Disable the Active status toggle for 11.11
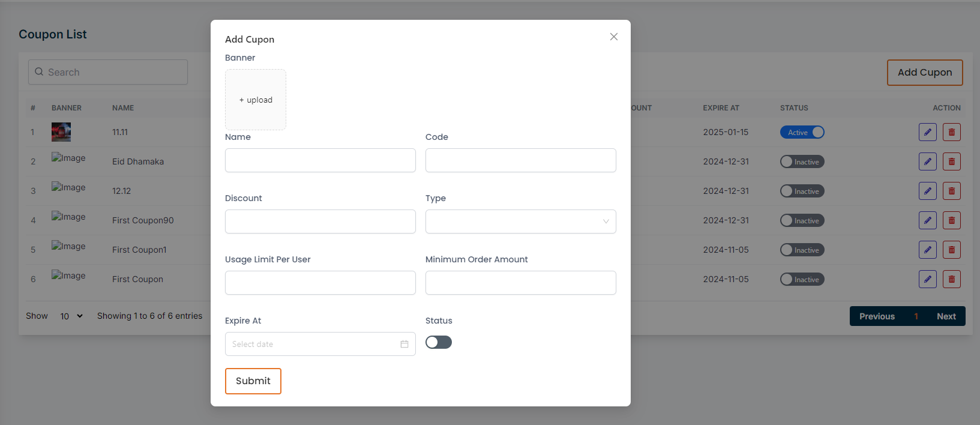Viewport: 980px width, 425px height. click(802, 132)
